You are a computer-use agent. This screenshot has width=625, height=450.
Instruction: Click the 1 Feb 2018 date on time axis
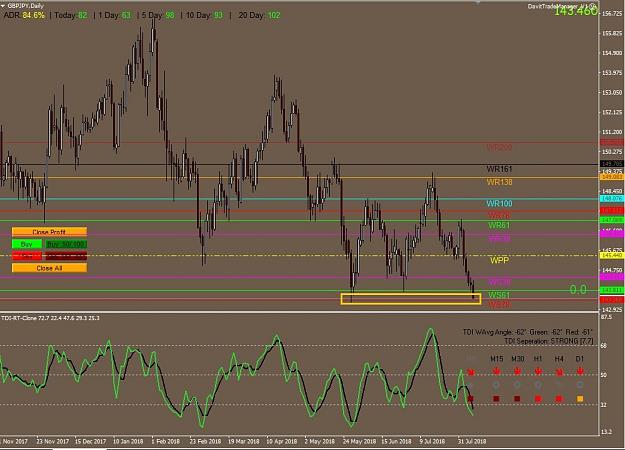point(165,442)
